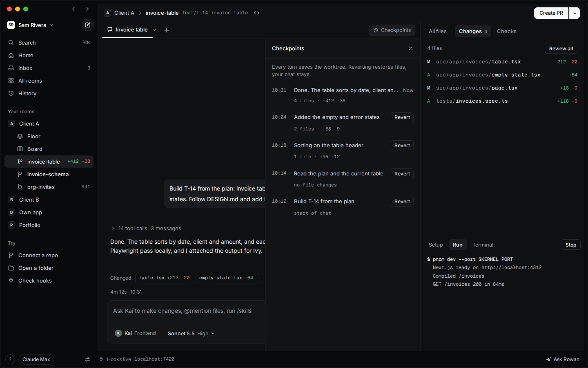
Task: Revert to the 'Sorting on the table header' checkpoint
Action: (x=402, y=146)
